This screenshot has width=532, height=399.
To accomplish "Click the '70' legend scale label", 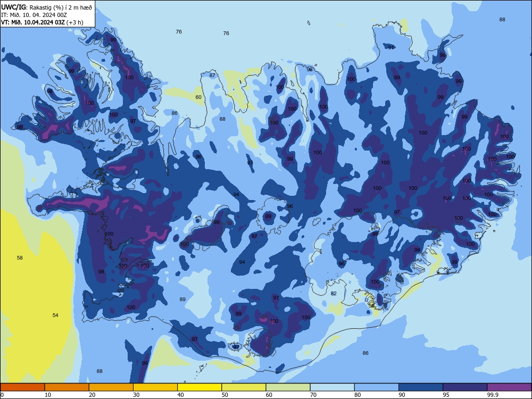I will tap(313, 395).
